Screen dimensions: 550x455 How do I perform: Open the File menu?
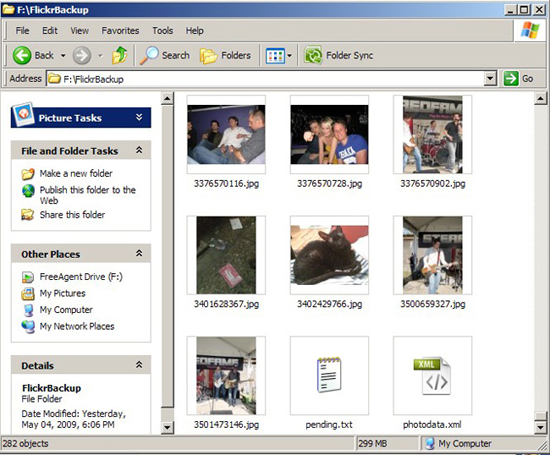[22, 31]
